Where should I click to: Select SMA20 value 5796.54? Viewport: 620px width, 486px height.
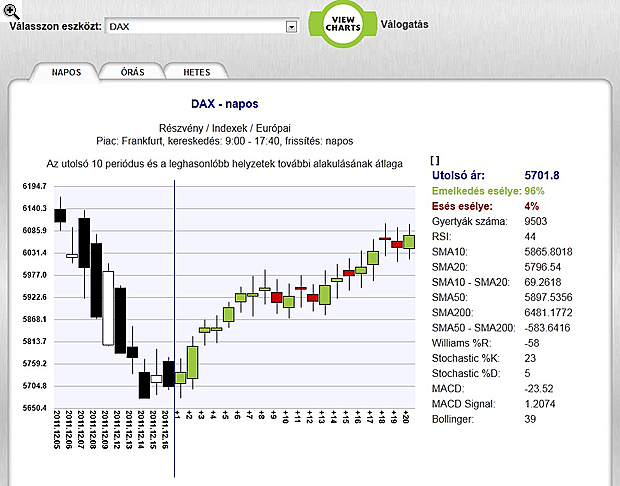coord(542,267)
